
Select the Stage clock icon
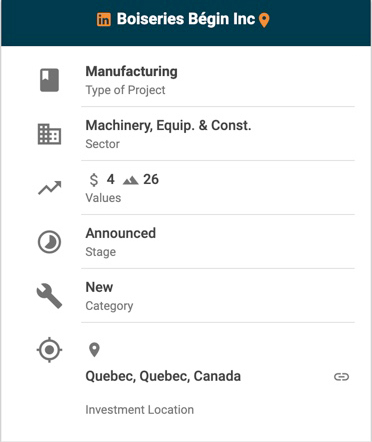pos(49,242)
